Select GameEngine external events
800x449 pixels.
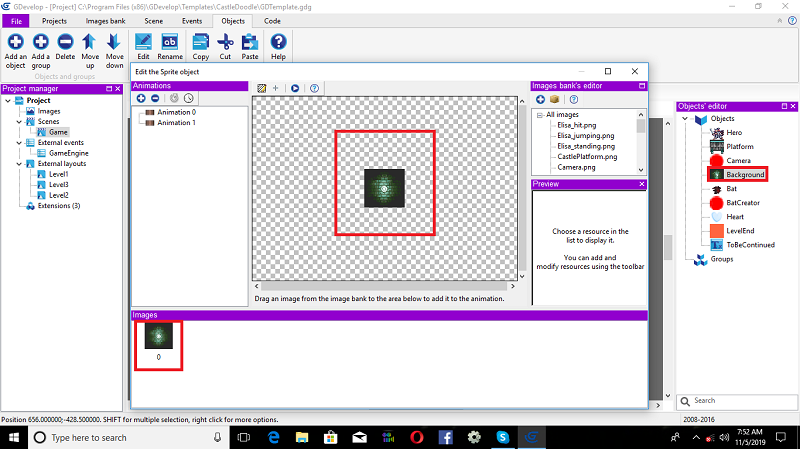pyautogui.click(x=69, y=153)
